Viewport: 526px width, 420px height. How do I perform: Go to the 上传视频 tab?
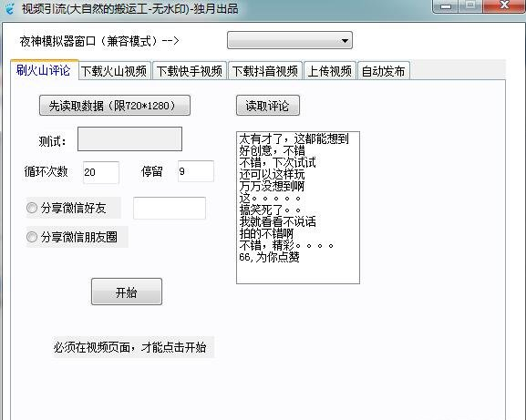(x=330, y=71)
